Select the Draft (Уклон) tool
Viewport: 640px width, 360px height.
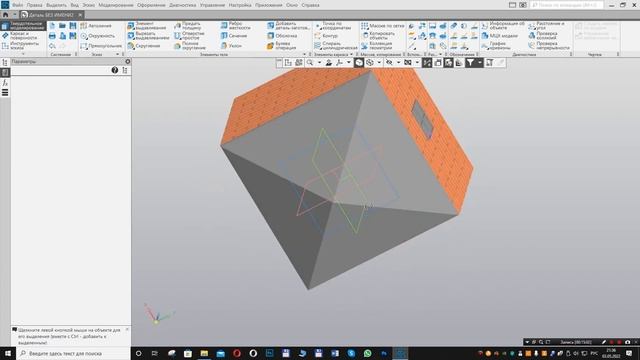pos(231,46)
